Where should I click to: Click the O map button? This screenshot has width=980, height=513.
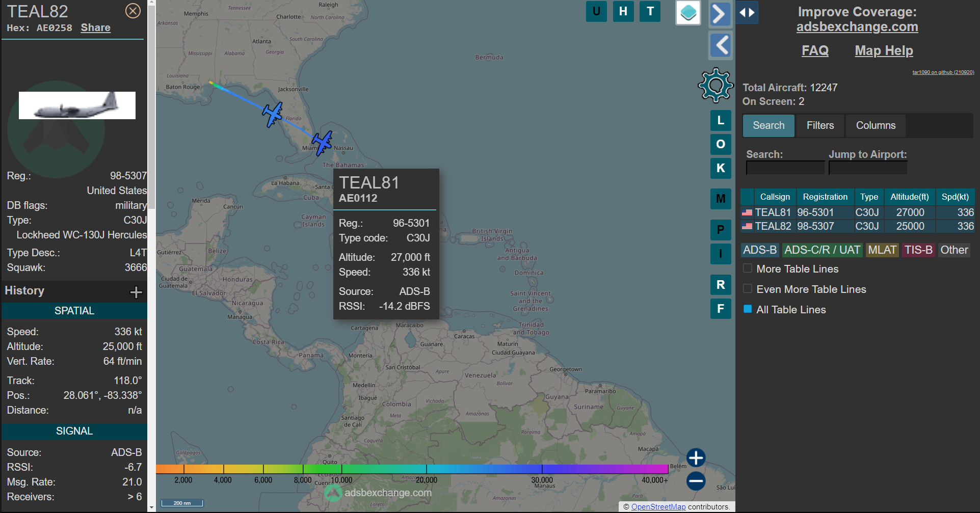click(x=721, y=144)
